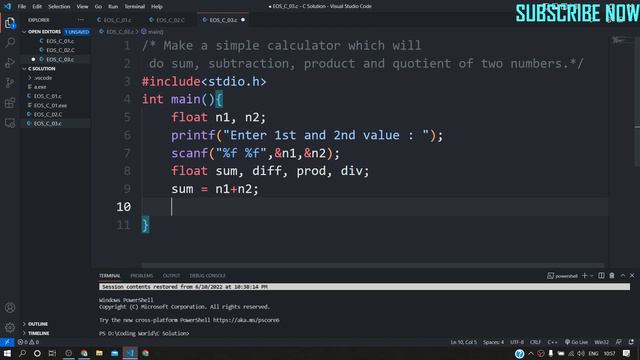This screenshot has height=360, width=640.
Task: Change encoding via UTF-8
Action: (x=516, y=342)
